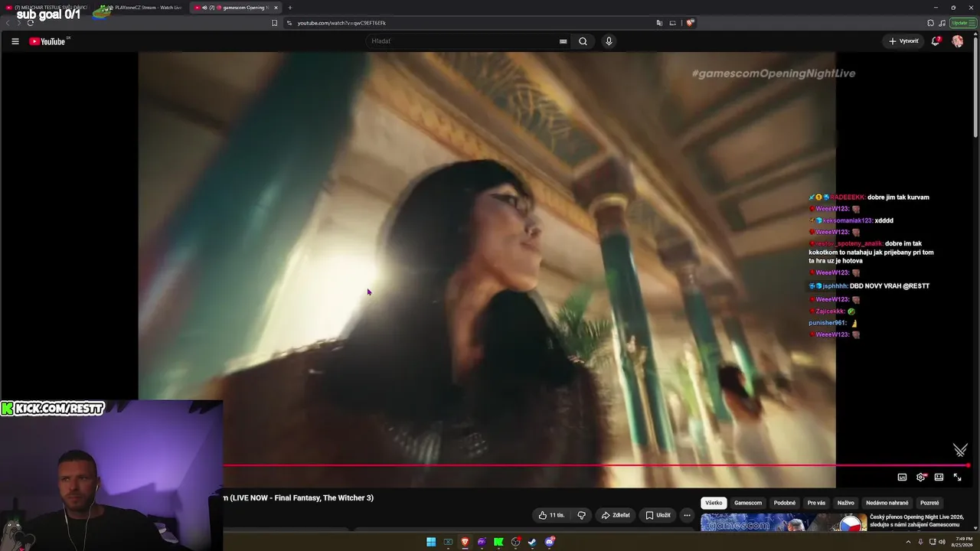Mute the gamescom tab via speaker icon
The image size is (980, 551).
tap(204, 8)
